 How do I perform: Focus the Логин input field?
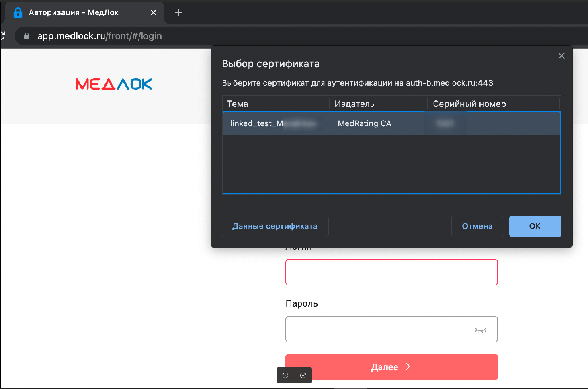[391, 272]
